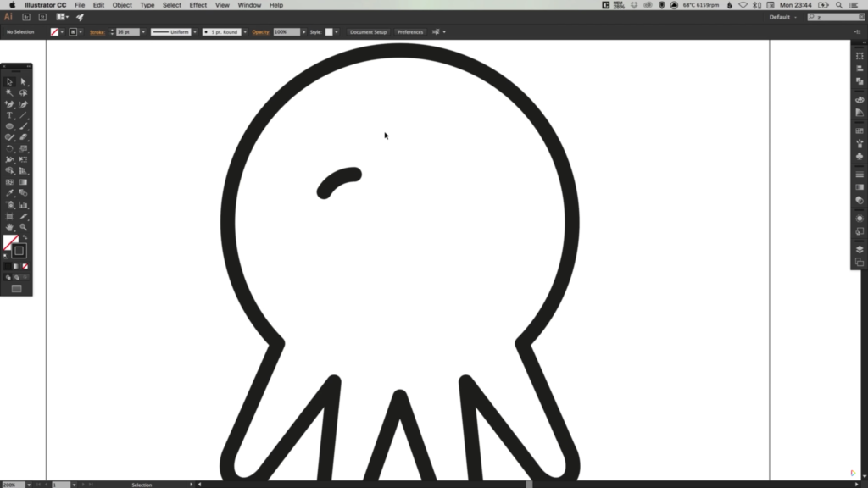Screen dimensions: 868x488
Task: Open the stroke weight dropdown
Action: (x=142, y=31)
